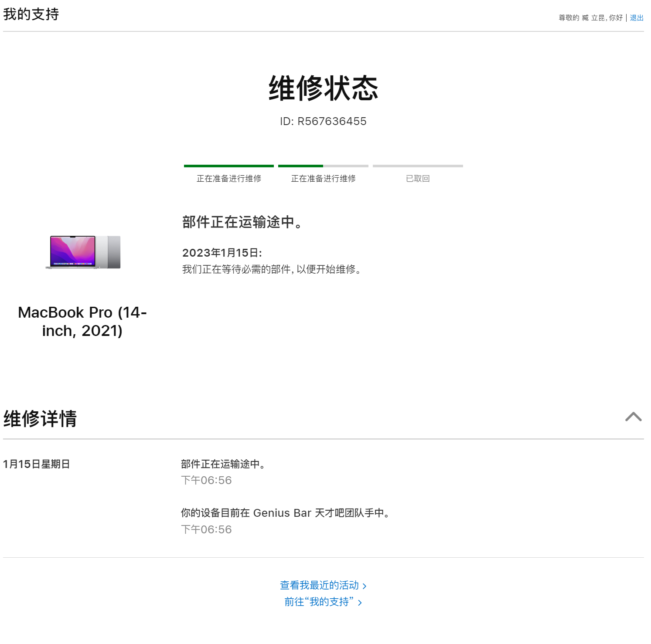Click the large 维修状态 heading
The image size is (651, 644).
click(323, 88)
